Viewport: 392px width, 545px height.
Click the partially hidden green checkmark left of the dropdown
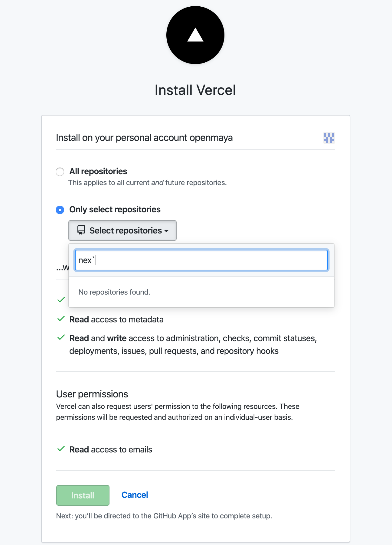[x=61, y=300]
